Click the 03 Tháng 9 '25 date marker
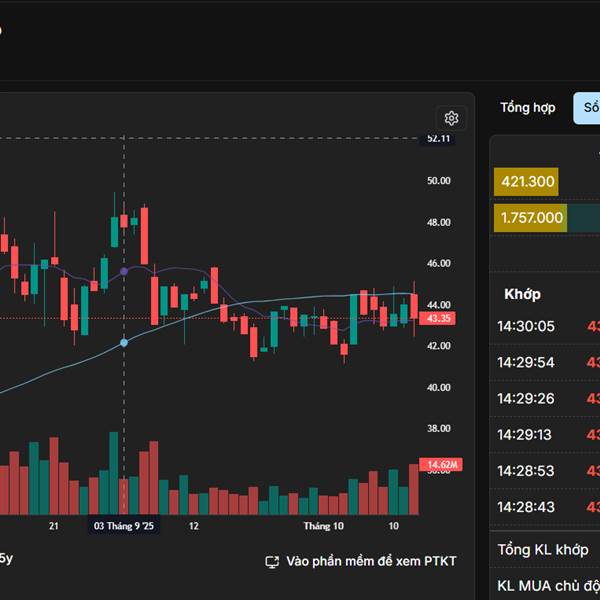 coord(124,526)
